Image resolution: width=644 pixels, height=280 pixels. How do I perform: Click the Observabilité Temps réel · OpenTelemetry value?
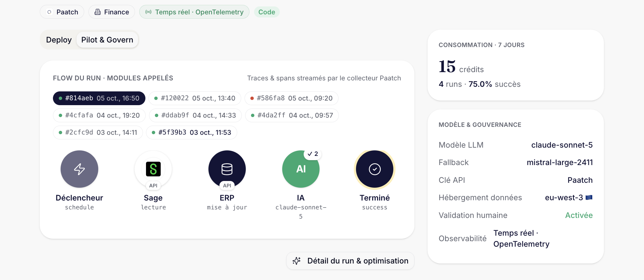522,238
